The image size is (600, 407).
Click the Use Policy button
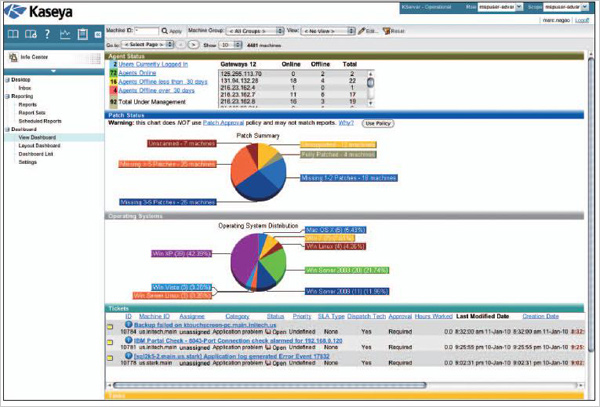pos(378,123)
